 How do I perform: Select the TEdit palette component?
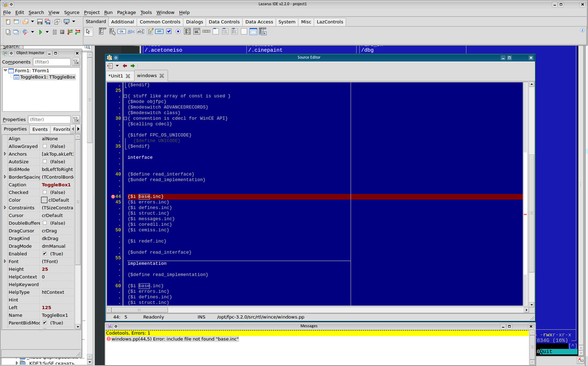[140, 31]
